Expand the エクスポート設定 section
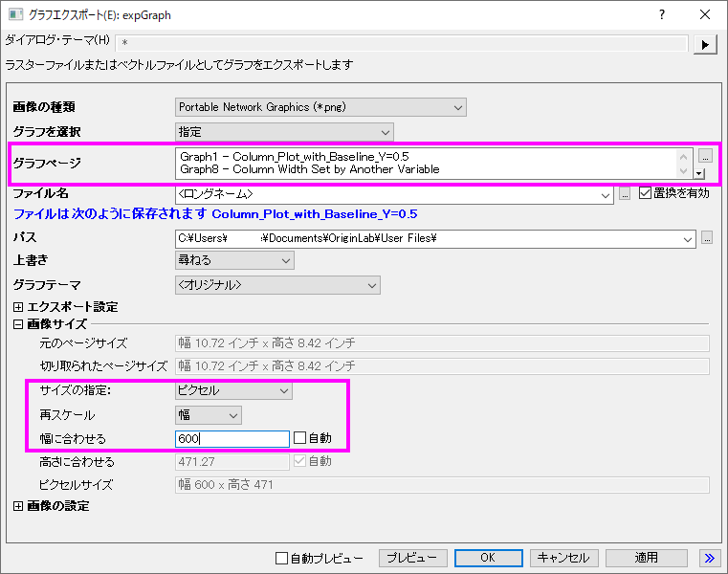728x574 pixels. pos(17,307)
